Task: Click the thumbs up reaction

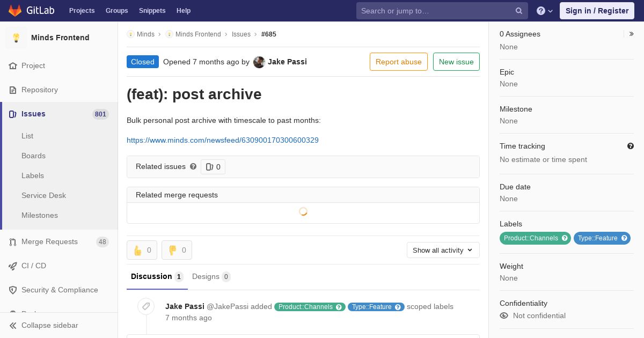Action: [142, 250]
